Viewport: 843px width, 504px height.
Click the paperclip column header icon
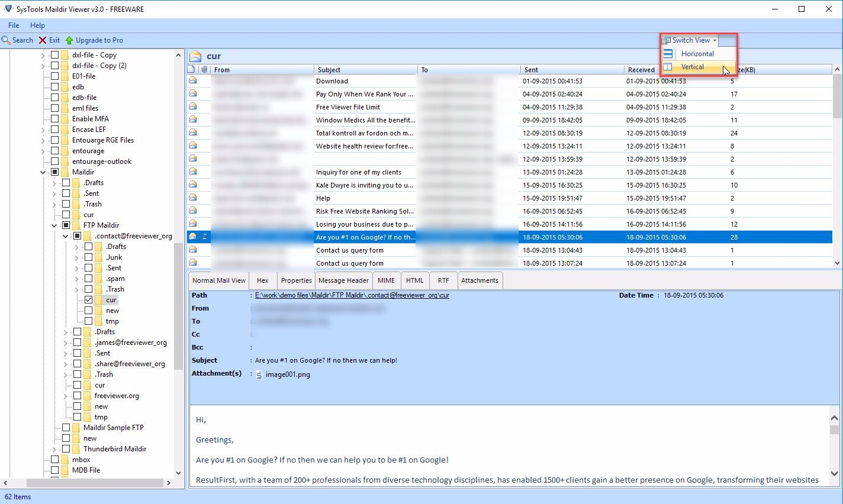[x=205, y=69]
